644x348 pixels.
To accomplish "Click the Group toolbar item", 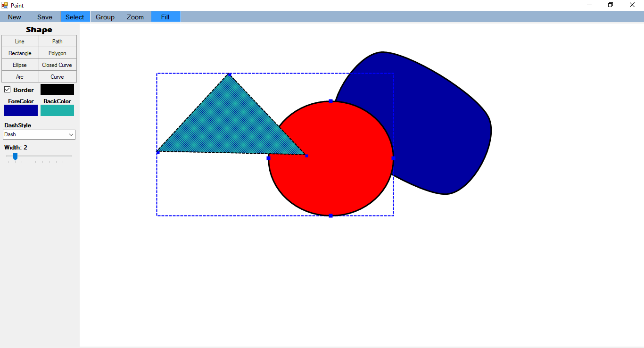I will click(x=105, y=17).
